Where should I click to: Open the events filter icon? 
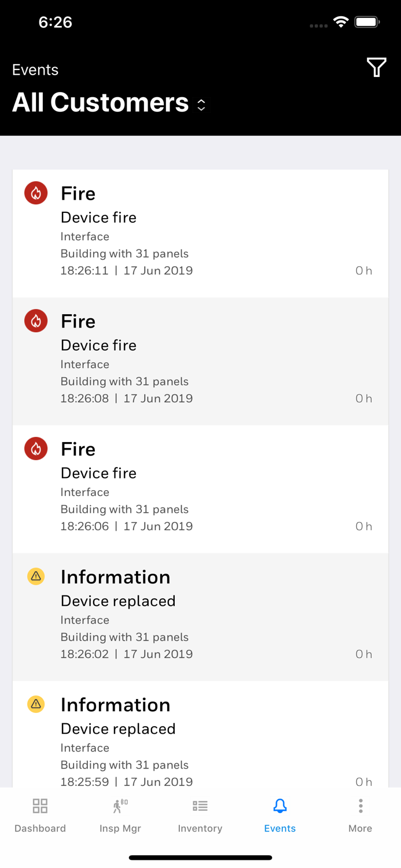(377, 68)
